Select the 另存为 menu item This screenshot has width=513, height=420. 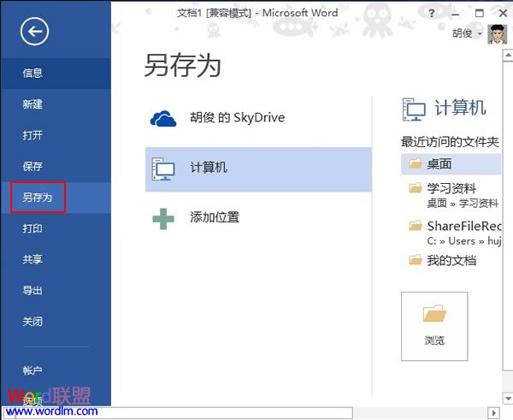click(x=38, y=198)
